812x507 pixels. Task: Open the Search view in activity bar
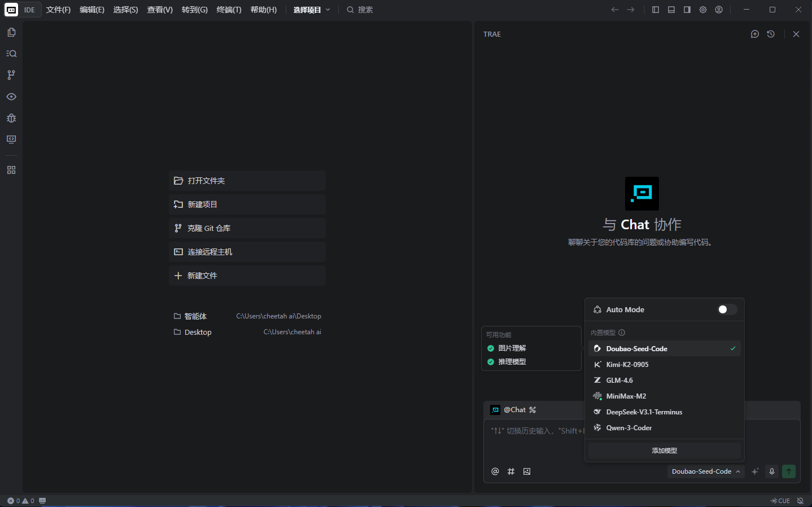(x=11, y=54)
